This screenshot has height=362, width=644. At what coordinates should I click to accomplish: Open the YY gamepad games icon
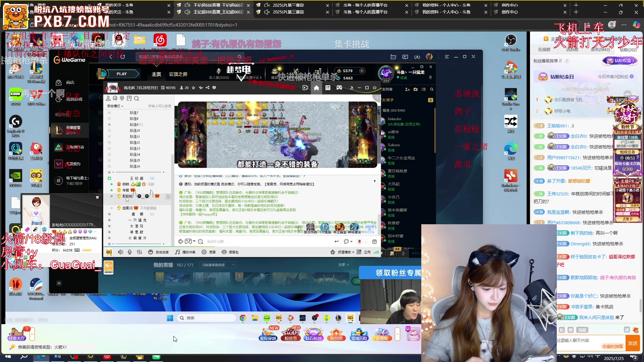[x=339, y=88]
